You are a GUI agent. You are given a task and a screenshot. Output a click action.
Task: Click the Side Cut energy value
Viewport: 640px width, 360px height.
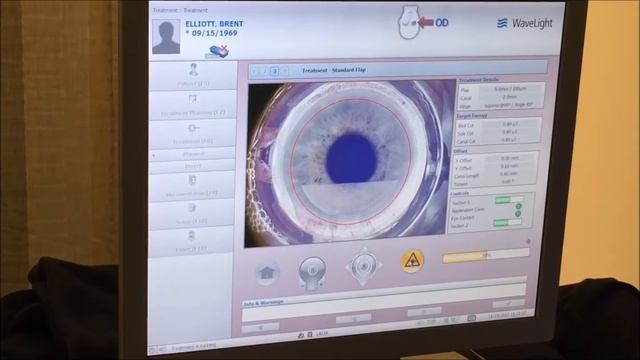pyautogui.click(x=509, y=132)
